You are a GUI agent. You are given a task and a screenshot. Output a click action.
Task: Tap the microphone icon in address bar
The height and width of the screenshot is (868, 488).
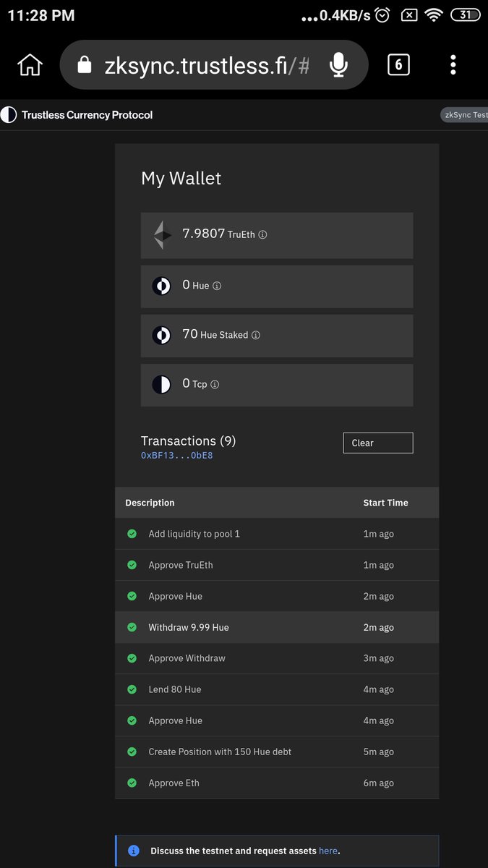(338, 65)
